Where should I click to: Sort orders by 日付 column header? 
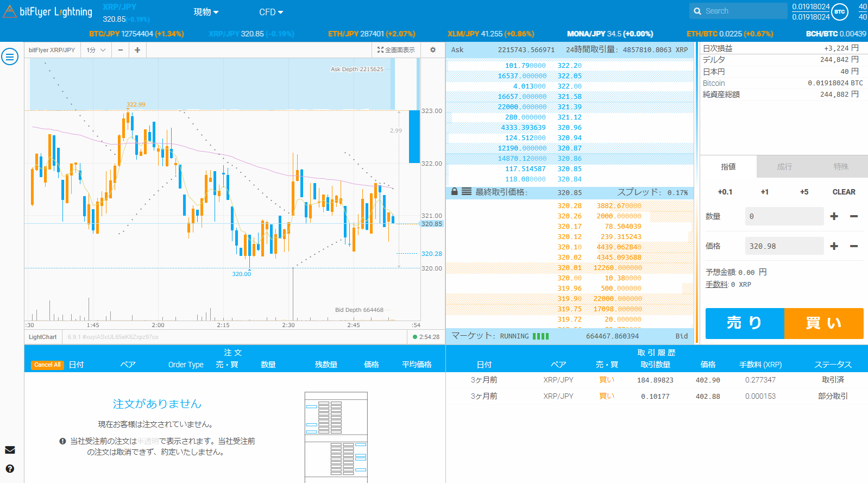[77, 365]
